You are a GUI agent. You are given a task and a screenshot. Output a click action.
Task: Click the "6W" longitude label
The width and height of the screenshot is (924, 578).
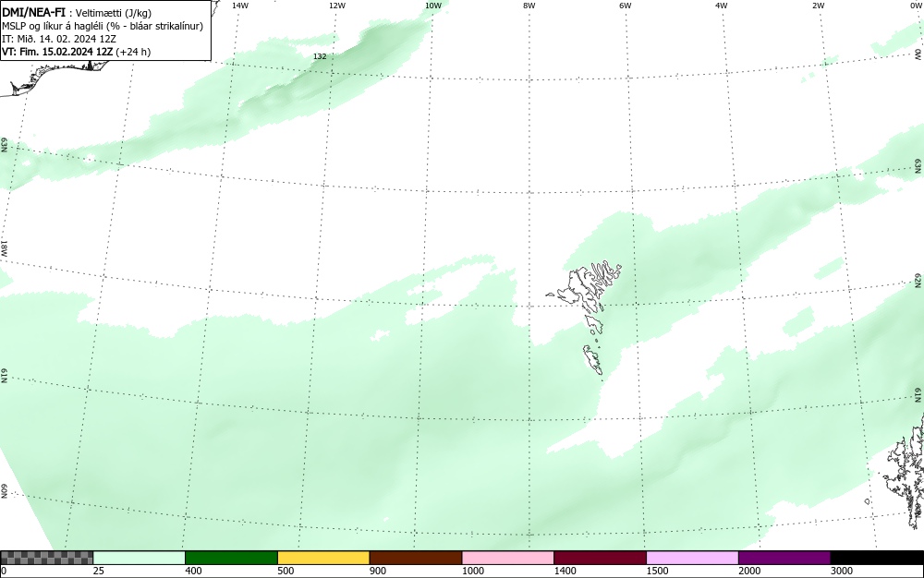tap(626, 6)
